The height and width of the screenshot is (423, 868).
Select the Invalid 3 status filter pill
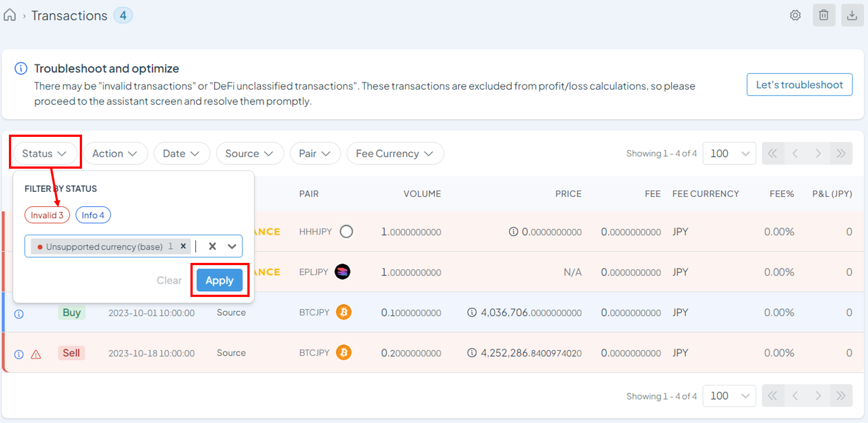47,215
